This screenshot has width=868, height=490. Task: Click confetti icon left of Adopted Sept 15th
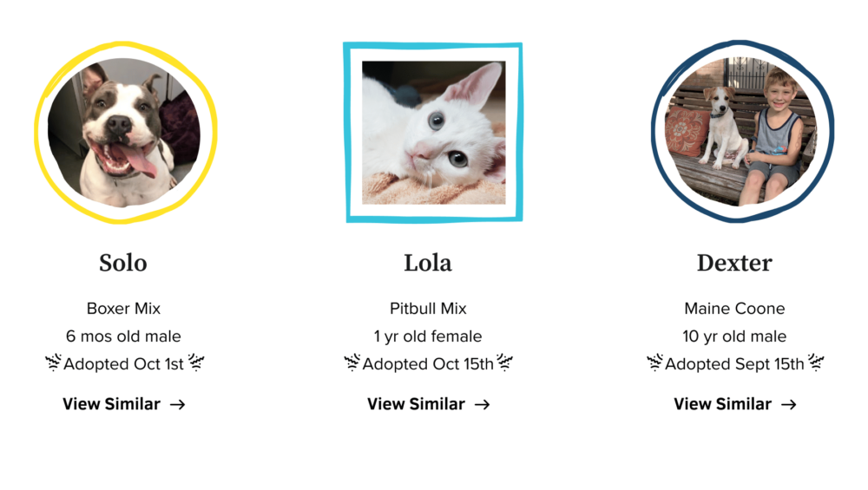654,363
